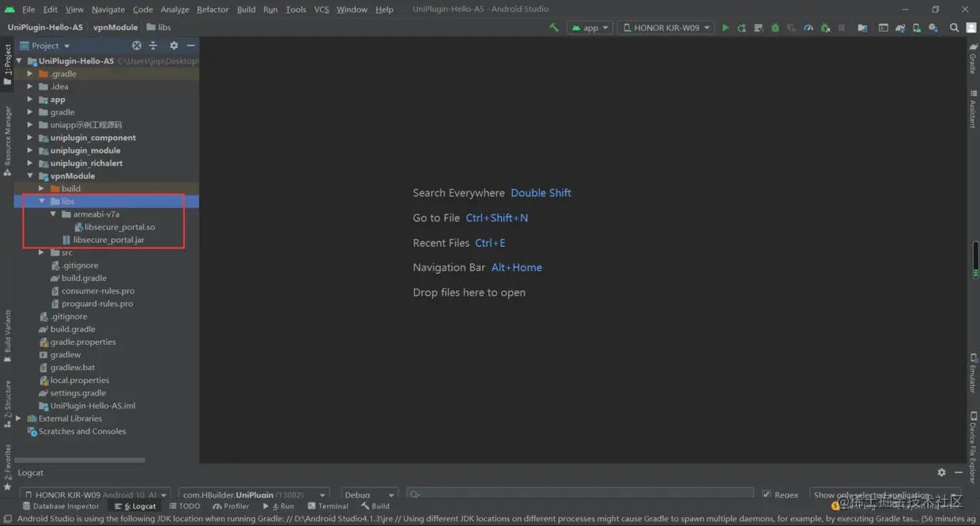Hide the Project panel with minus icon

(190, 46)
